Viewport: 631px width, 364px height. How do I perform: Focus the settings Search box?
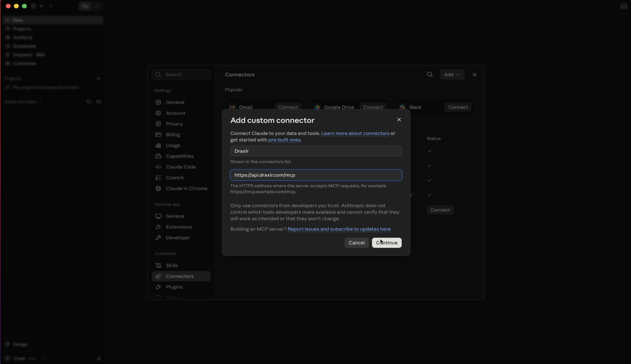point(181,74)
